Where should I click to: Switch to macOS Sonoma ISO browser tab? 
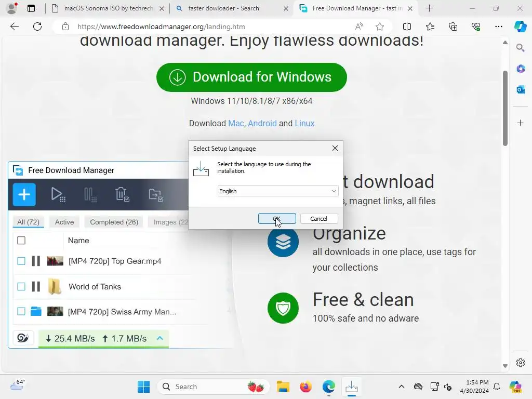(107, 8)
